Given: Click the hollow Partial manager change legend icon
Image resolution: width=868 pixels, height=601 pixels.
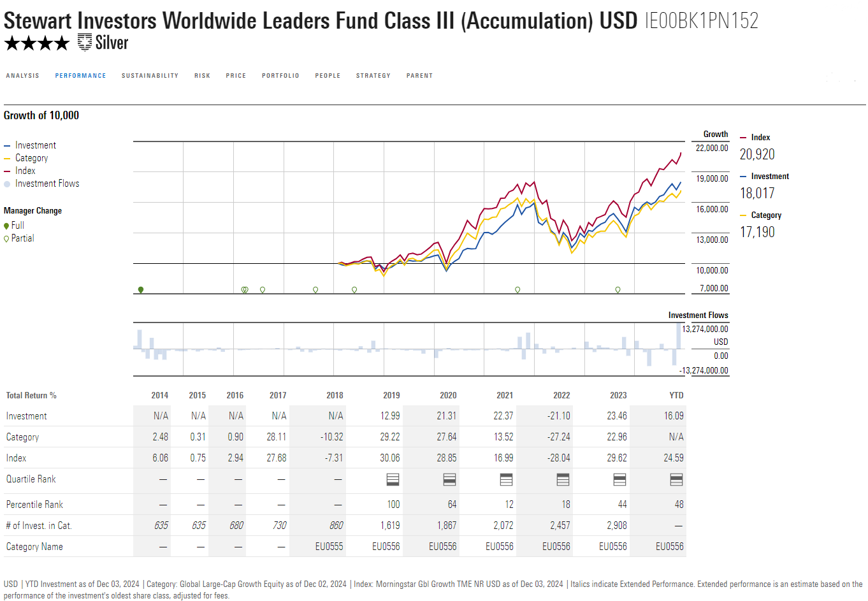Looking at the screenshot, I should [6, 238].
